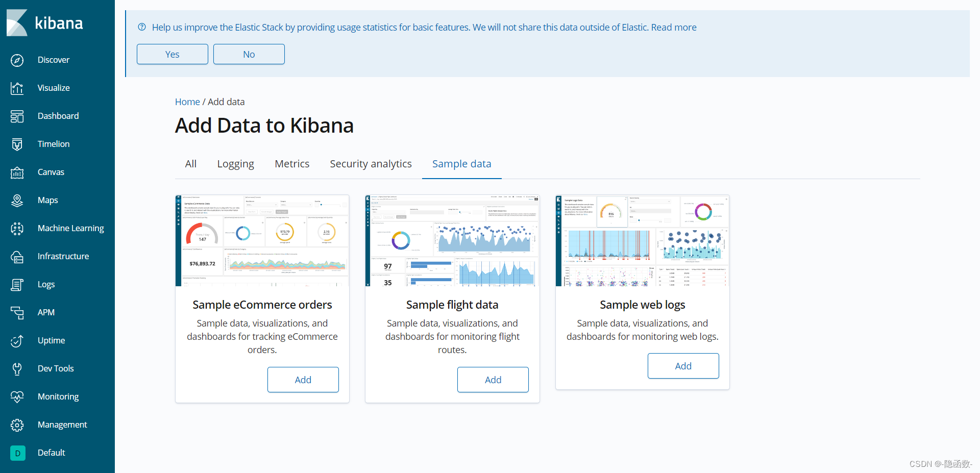Add the Sample eCommerce orders data

tap(303, 380)
